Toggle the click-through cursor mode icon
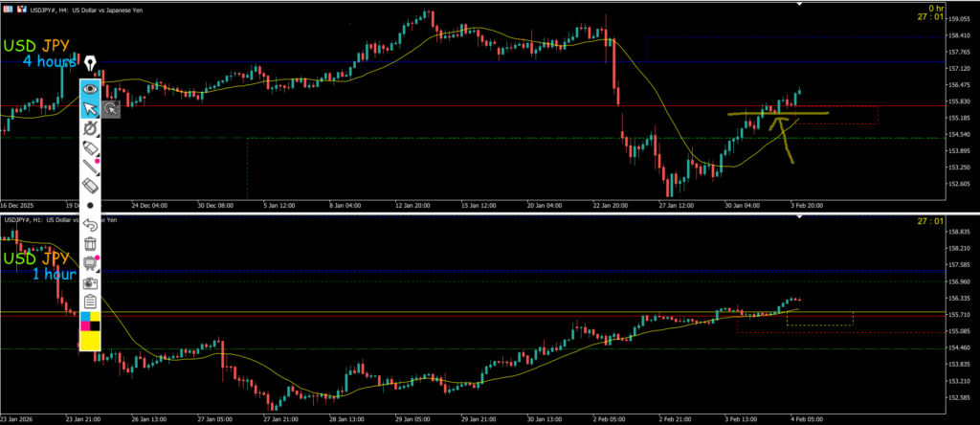The image size is (980, 425). coord(111,109)
